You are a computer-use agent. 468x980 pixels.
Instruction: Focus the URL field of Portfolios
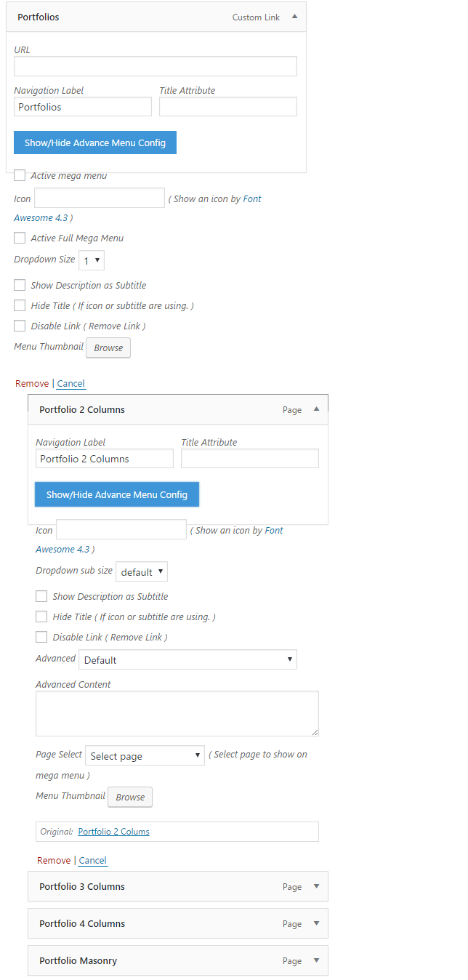(x=156, y=66)
